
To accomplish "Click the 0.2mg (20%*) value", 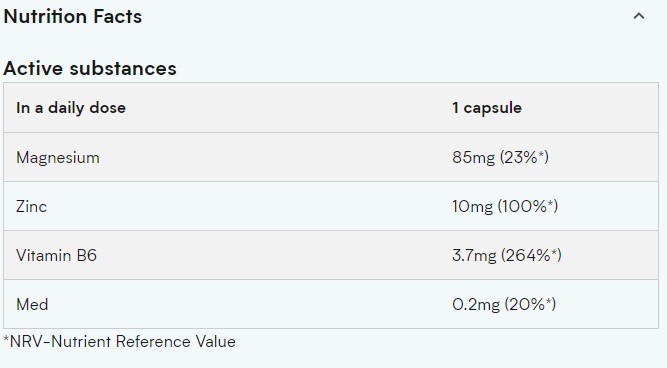I will pos(504,304).
